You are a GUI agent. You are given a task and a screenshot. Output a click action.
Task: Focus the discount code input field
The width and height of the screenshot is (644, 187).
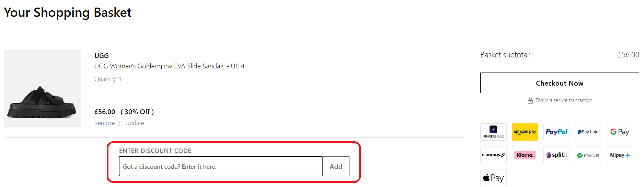pos(220,167)
